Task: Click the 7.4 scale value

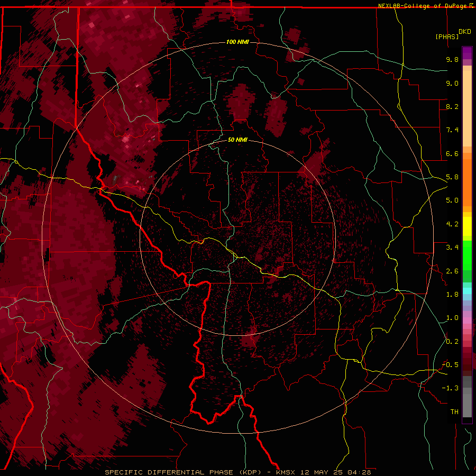Action: coord(452,130)
